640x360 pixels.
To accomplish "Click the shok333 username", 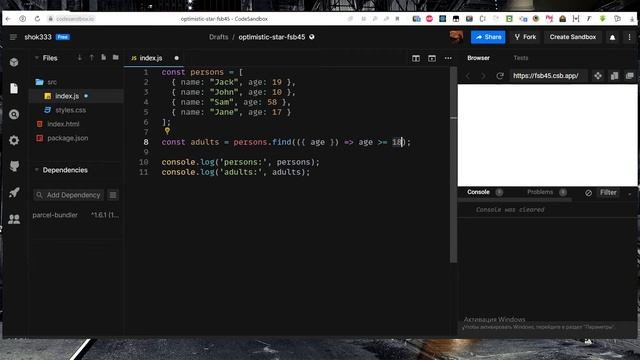I will coord(38,37).
